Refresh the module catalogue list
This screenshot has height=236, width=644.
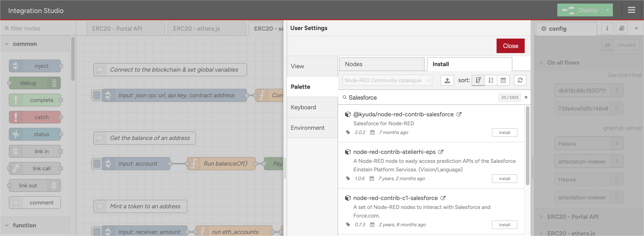pos(520,80)
